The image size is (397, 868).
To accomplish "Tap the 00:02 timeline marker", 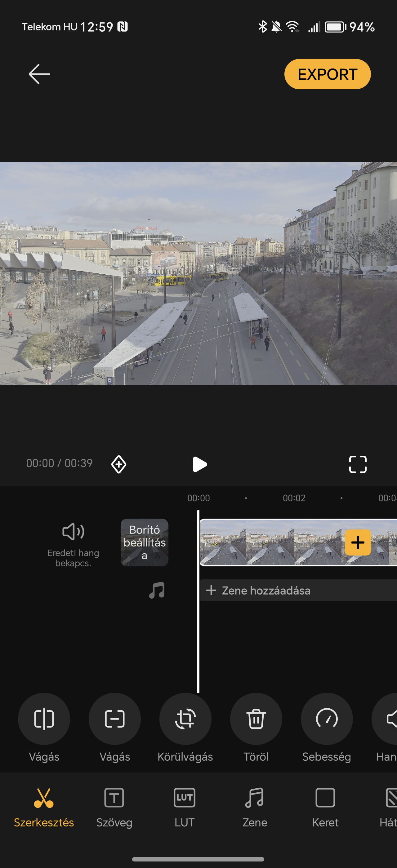I will (x=294, y=498).
